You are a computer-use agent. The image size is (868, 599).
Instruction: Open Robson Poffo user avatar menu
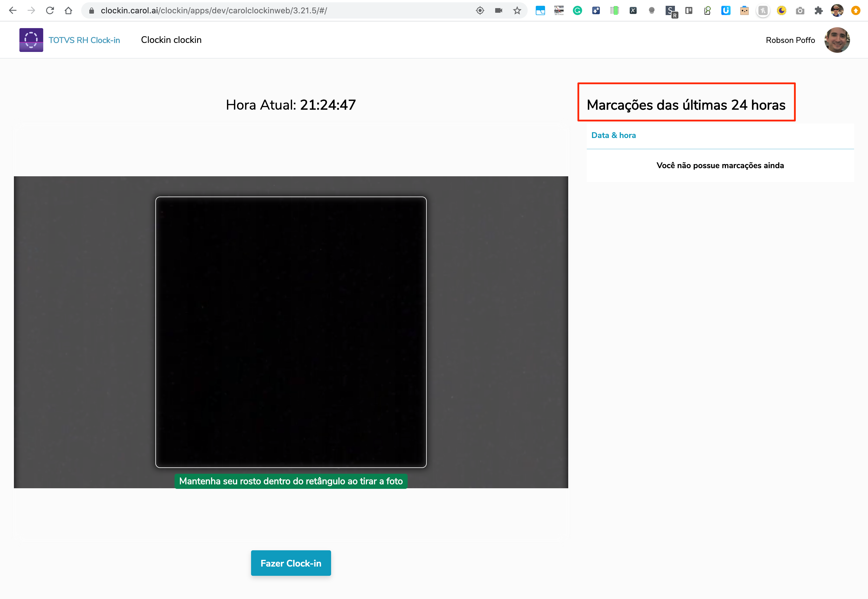(836, 40)
